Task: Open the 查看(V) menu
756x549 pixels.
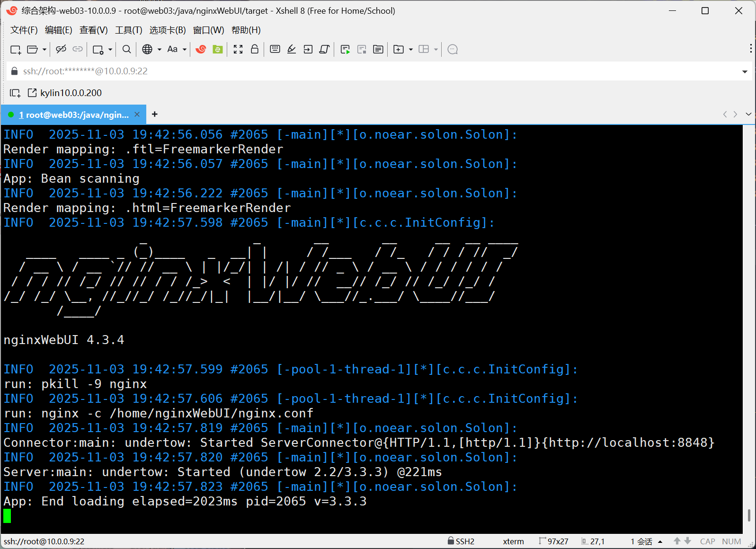Action: pos(94,30)
